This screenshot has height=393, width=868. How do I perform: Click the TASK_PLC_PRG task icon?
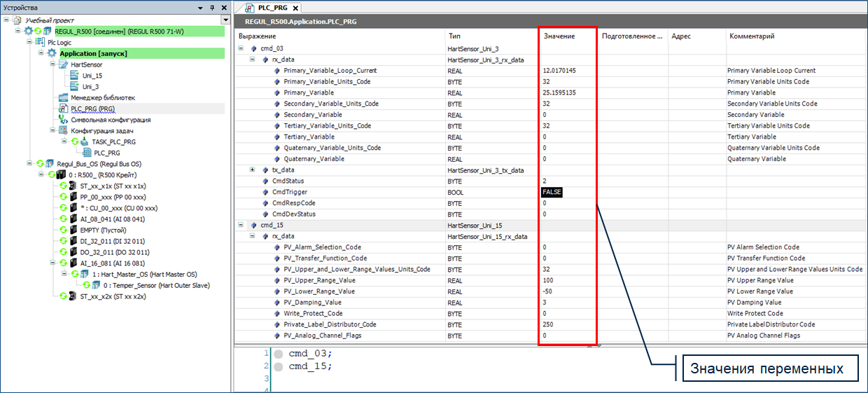85,142
